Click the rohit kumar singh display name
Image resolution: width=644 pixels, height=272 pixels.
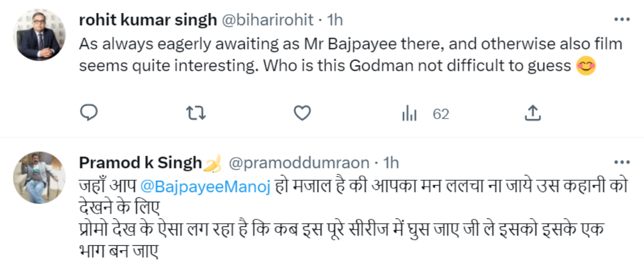[148, 20]
